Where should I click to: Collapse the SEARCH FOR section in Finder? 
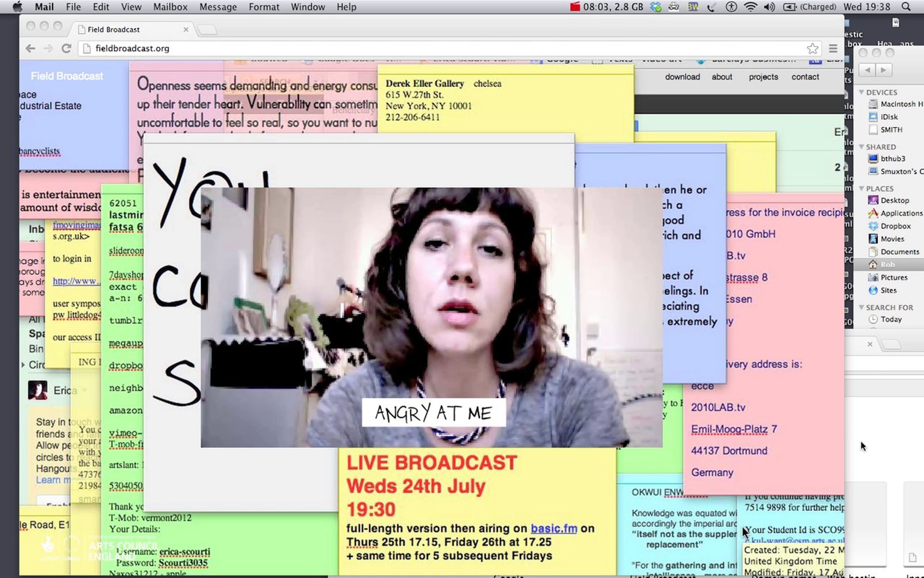(x=862, y=307)
